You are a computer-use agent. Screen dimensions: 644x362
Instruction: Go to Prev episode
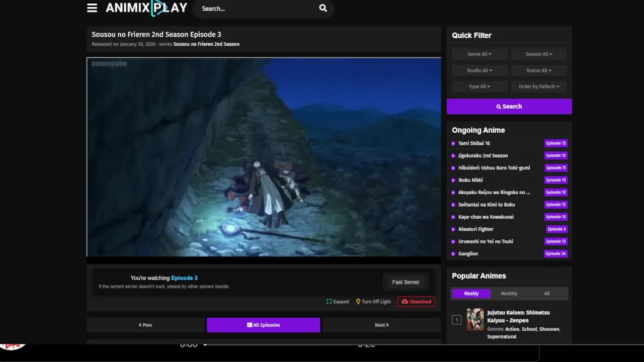(145, 325)
